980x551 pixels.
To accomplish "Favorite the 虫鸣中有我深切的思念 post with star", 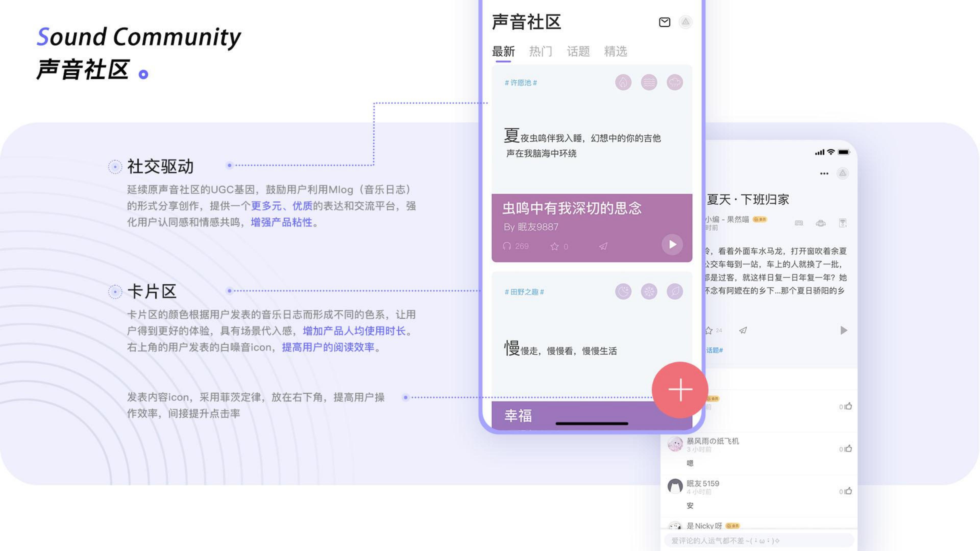I will coord(555,246).
